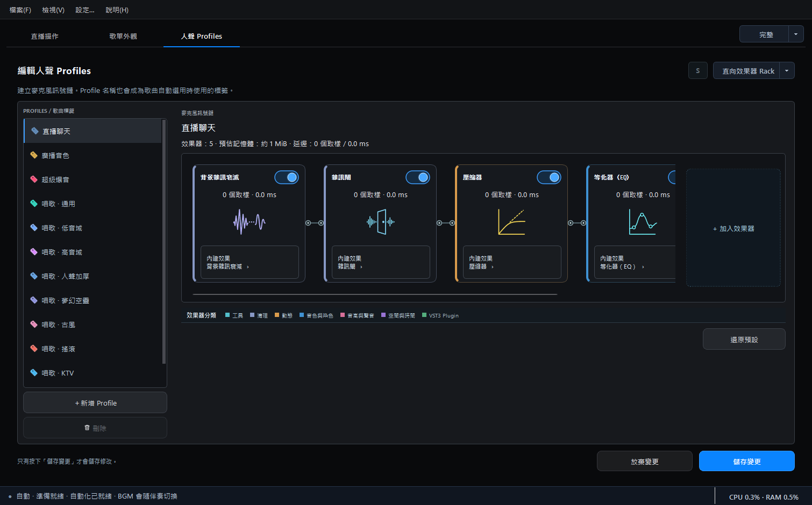
Task: Click the tag icon beside 直播聊天
Action: pos(35,131)
